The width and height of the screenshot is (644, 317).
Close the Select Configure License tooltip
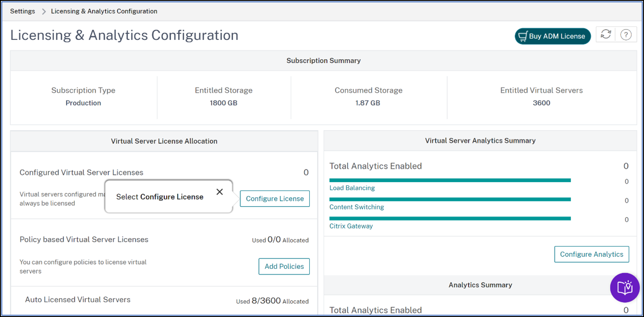220,192
